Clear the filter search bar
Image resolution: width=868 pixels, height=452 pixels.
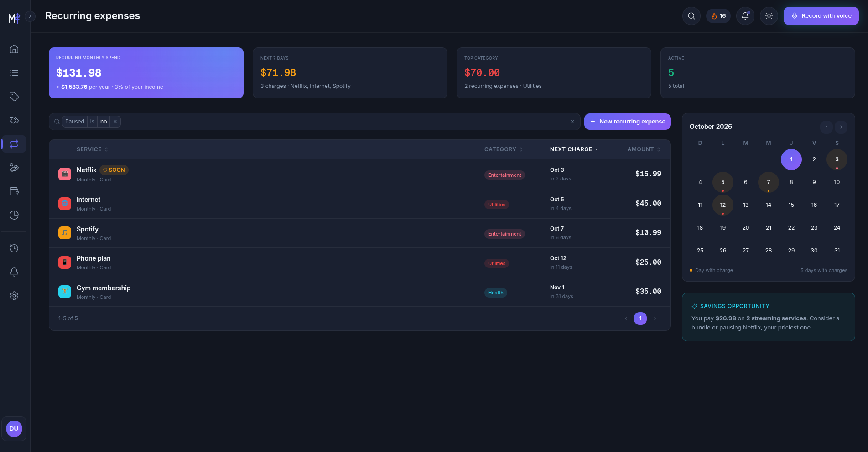pos(572,122)
